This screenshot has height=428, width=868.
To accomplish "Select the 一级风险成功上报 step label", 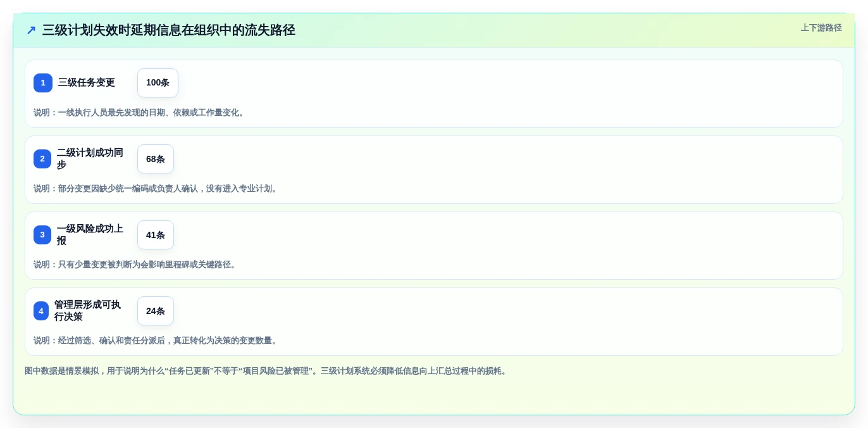I will coord(90,235).
